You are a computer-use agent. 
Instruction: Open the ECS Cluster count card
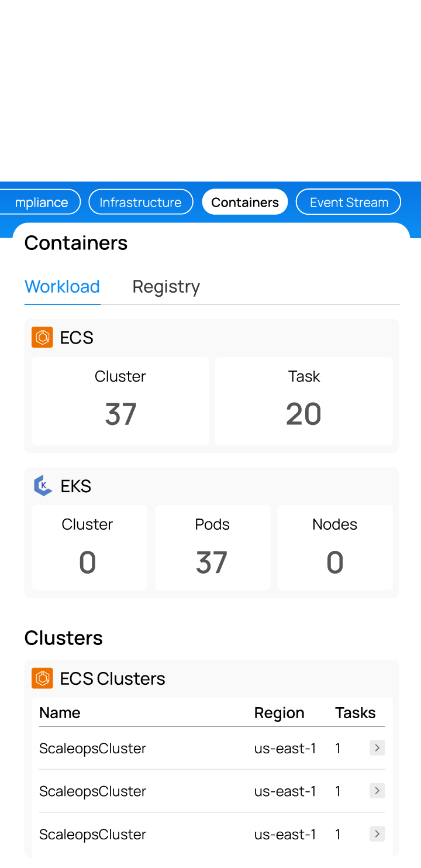click(x=120, y=401)
